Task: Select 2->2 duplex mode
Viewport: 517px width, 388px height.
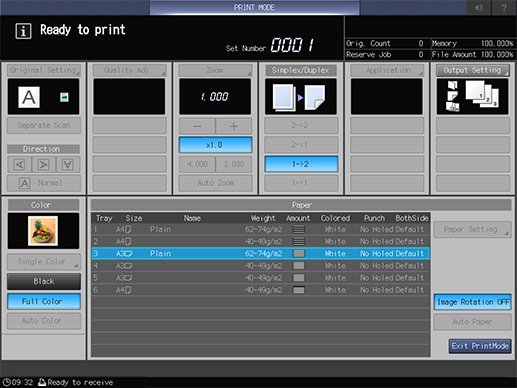Action: (301, 126)
